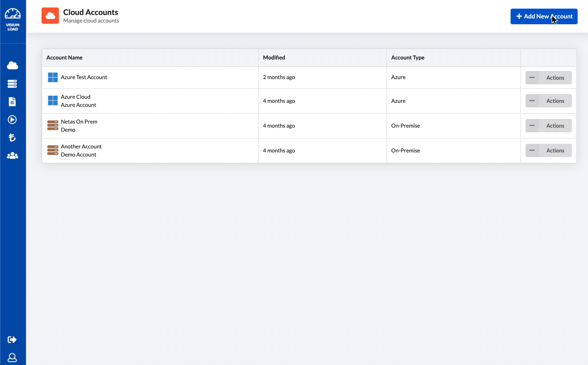Click the cloud icon in the sidebar

[x=13, y=66]
